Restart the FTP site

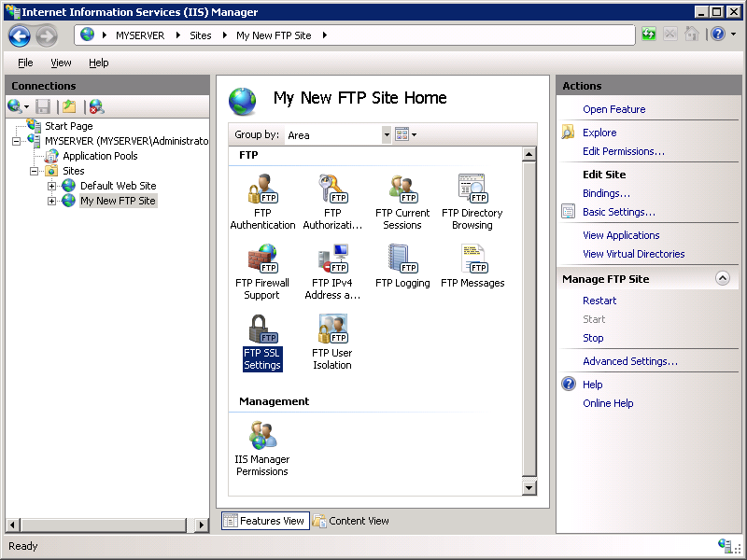click(x=599, y=301)
